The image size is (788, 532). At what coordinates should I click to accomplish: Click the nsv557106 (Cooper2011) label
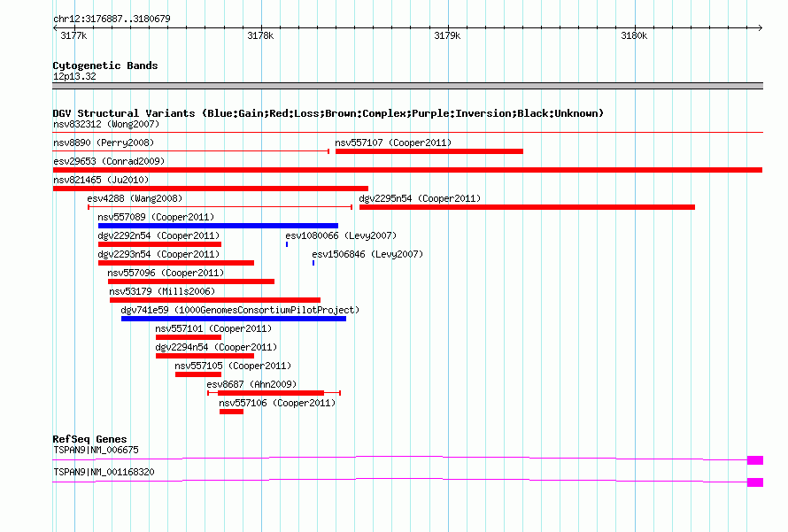[x=277, y=403]
